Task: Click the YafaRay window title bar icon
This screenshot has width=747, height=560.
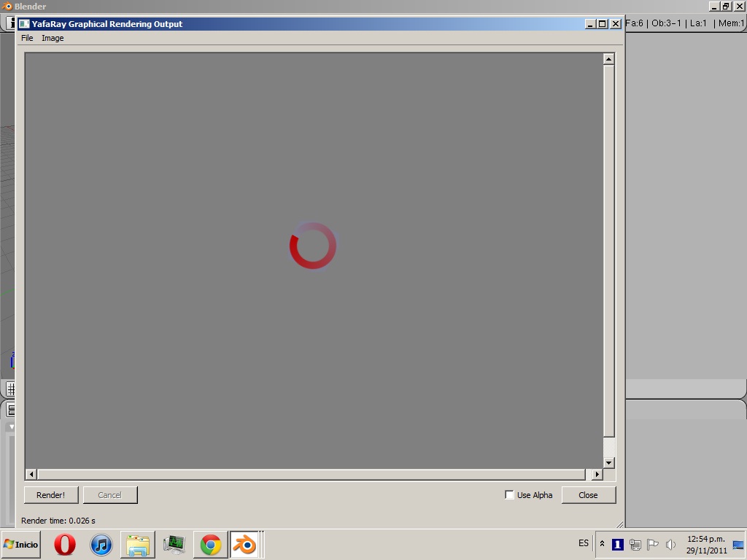Action: [x=24, y=24]
